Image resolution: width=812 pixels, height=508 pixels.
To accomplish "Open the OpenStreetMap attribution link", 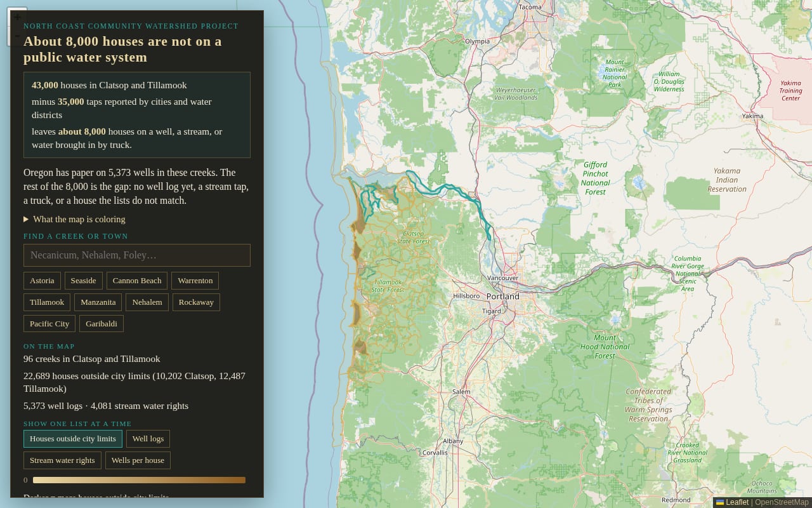I will tap(782, 502).
